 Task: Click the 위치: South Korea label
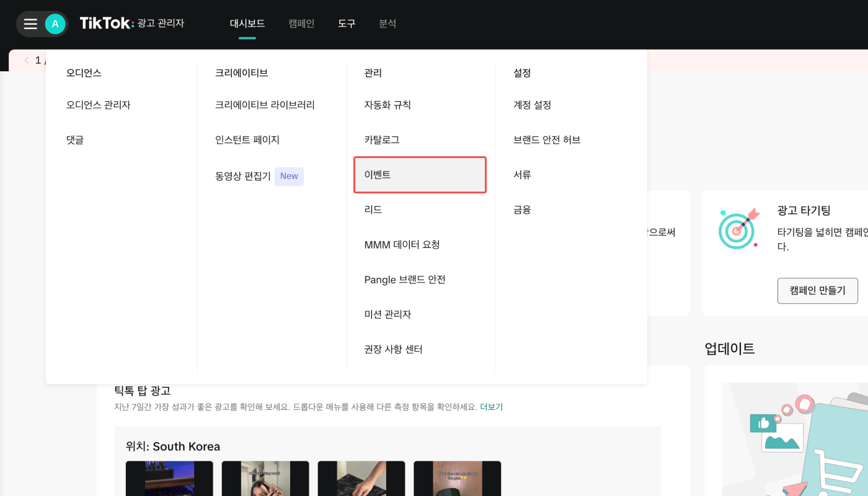[x=173, y=446]
